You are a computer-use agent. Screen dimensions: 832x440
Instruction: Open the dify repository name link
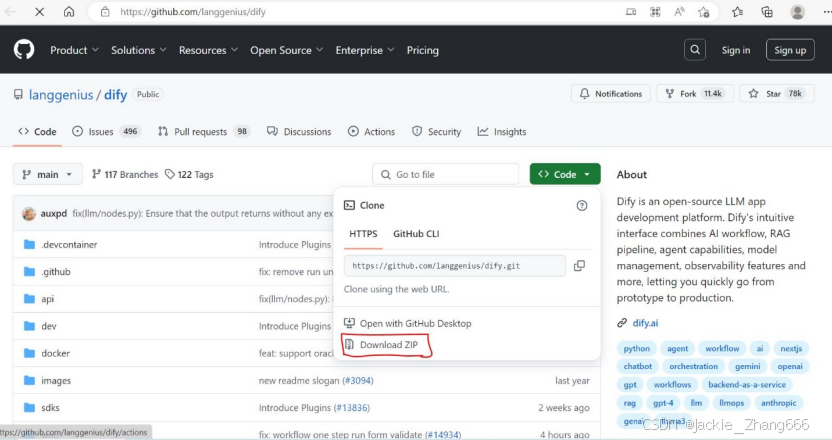116,94
